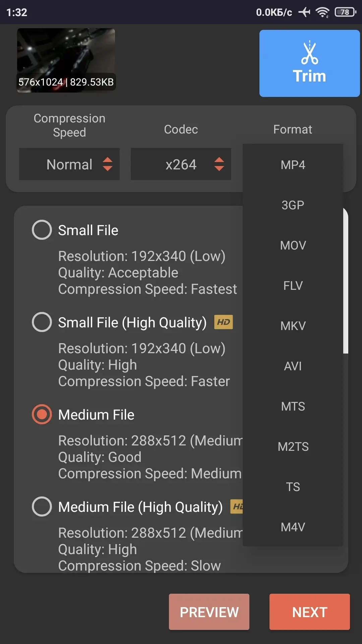This screenshot has height=644, width=362.
Task: Click the preset list scrollbar
Action: [x=346, y=282]
